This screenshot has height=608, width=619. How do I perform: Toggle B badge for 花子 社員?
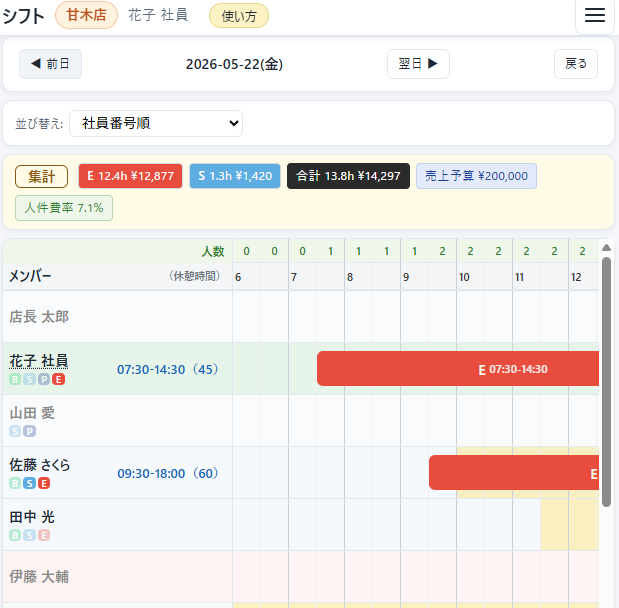click(15, 379)
